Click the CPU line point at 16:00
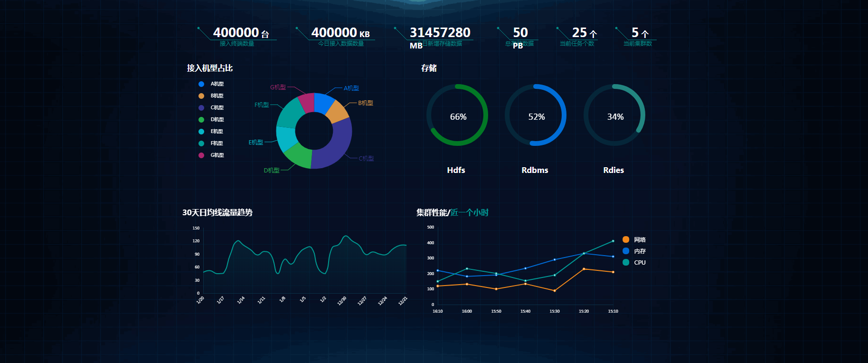Viewport: 868px width, 363px height. point(467,268)
